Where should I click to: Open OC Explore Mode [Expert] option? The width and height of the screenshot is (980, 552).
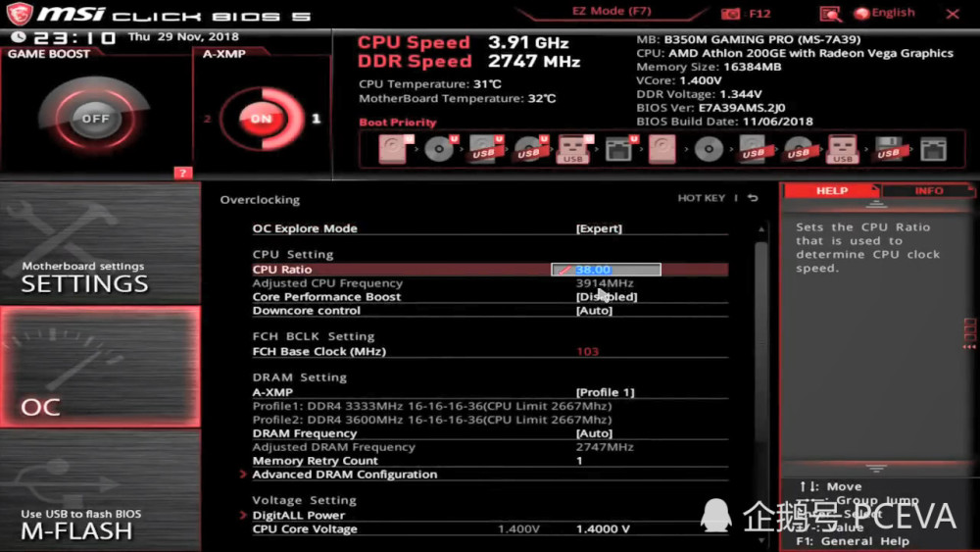[x=490, y=228]
